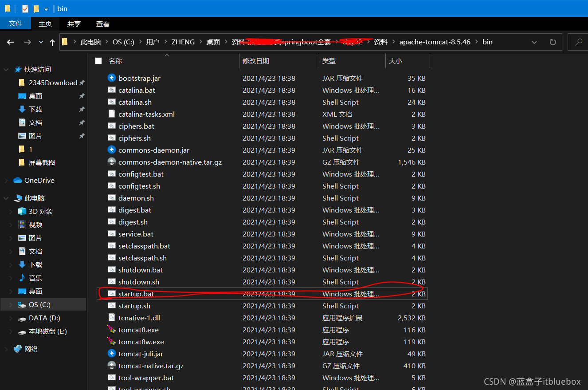This screenshot has width=588, height=390.
Task: Click the tcnative-1.dll file icon
Action: (112, 318)
